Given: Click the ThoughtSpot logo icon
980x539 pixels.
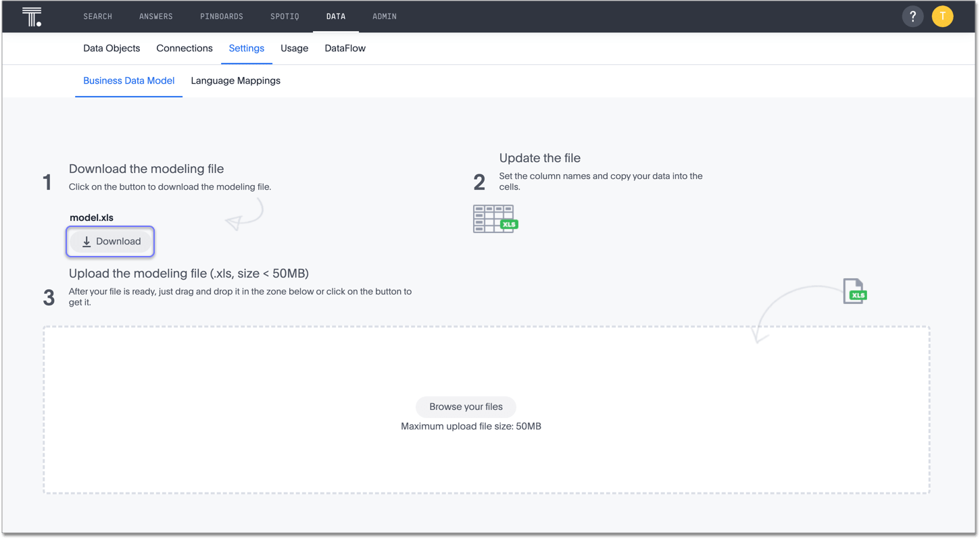Looking at the screenshot, I should tap(32, 17).
